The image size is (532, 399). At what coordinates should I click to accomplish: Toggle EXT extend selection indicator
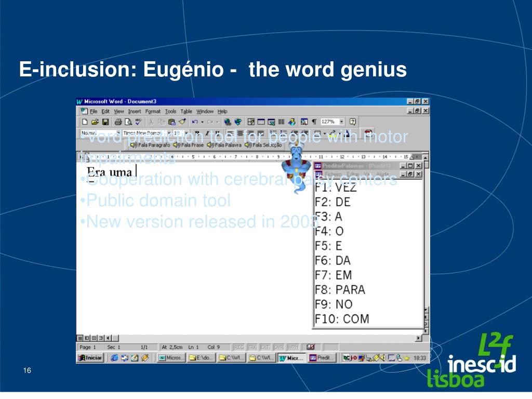tap(265, 347)
